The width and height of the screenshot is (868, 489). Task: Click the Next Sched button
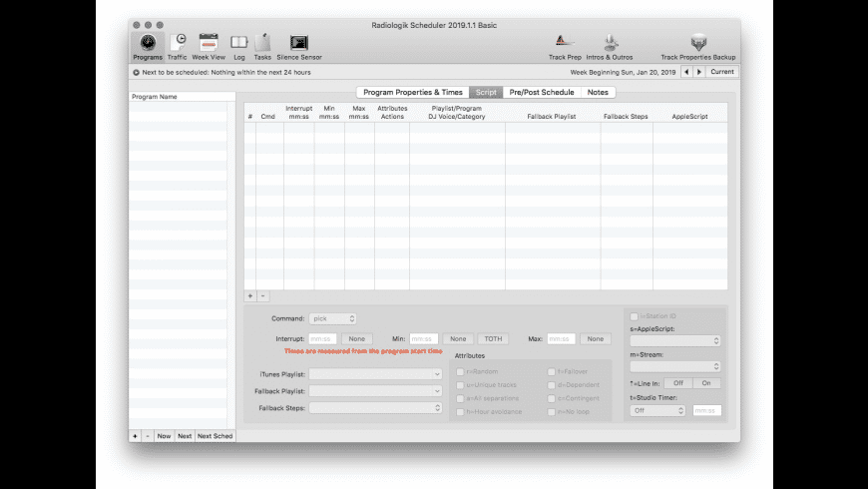pos(215,436)
